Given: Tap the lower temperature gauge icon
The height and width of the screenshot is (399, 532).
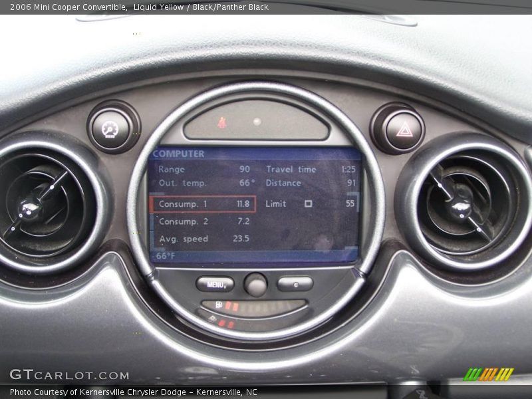Looking at the screenshot, I should 212,319.
